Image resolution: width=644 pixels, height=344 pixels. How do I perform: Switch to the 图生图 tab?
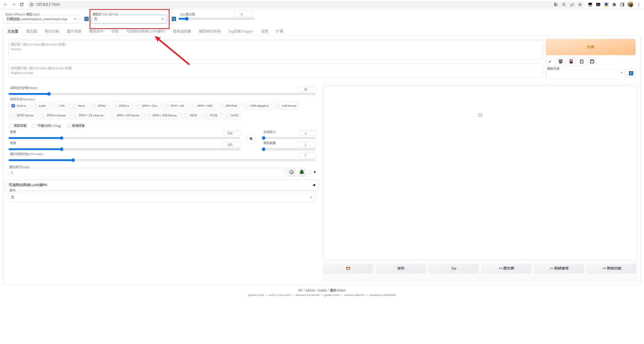tap(31, 31)
